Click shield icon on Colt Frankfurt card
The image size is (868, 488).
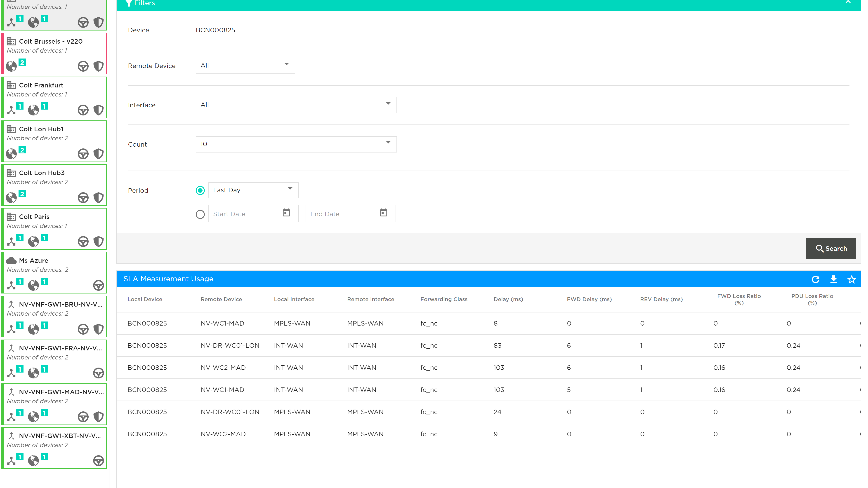tap(98, 110)
